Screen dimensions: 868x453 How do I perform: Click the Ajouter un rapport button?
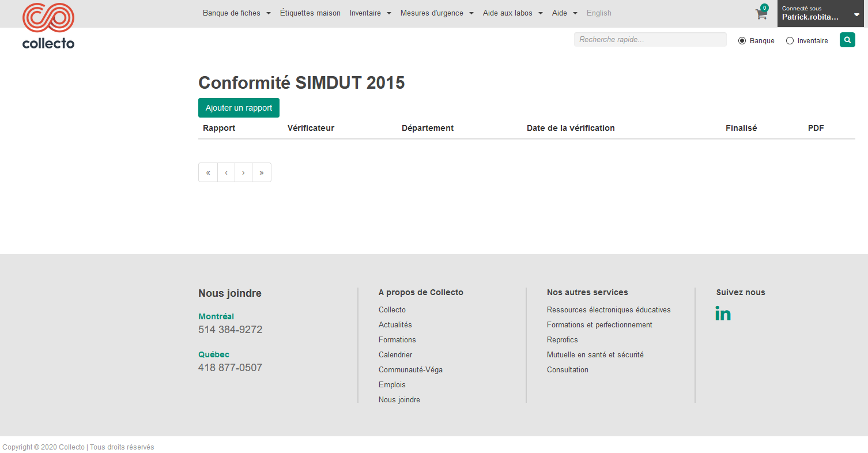[x=239, y=108]
